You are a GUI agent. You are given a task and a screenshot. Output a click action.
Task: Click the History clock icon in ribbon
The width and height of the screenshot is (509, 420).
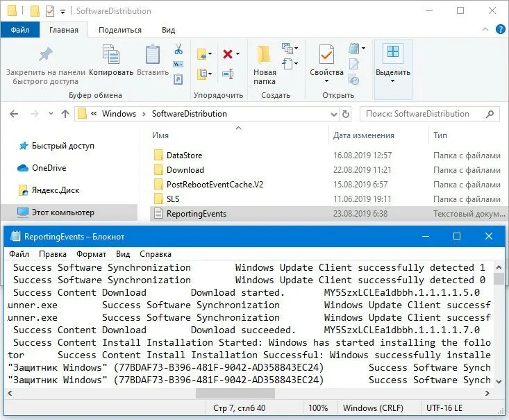354,79
